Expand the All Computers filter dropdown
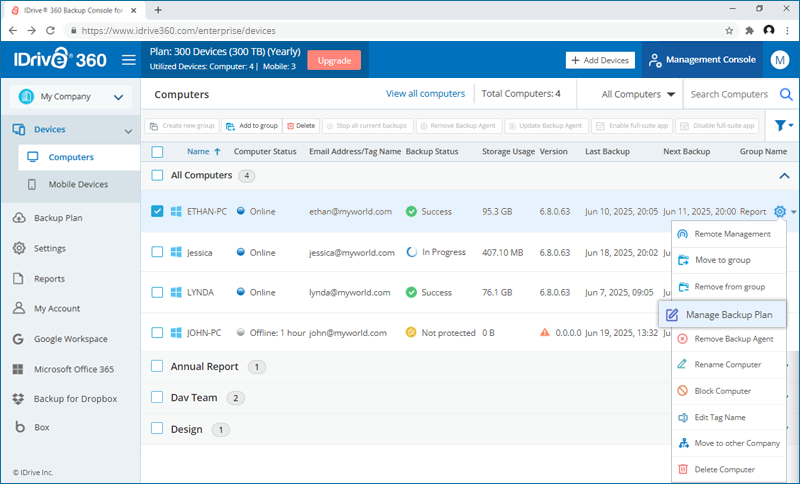This screenshot has height=484, width=800. point(638,95)
